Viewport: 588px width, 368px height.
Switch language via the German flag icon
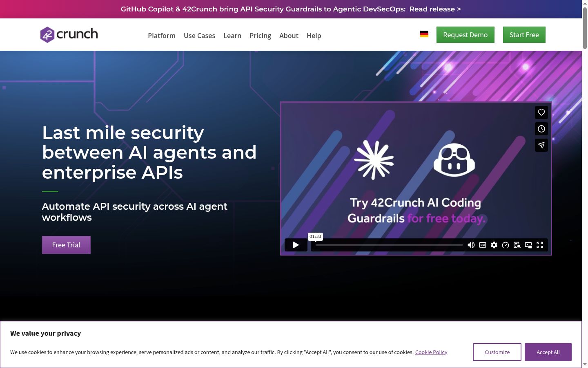point(424,34)
